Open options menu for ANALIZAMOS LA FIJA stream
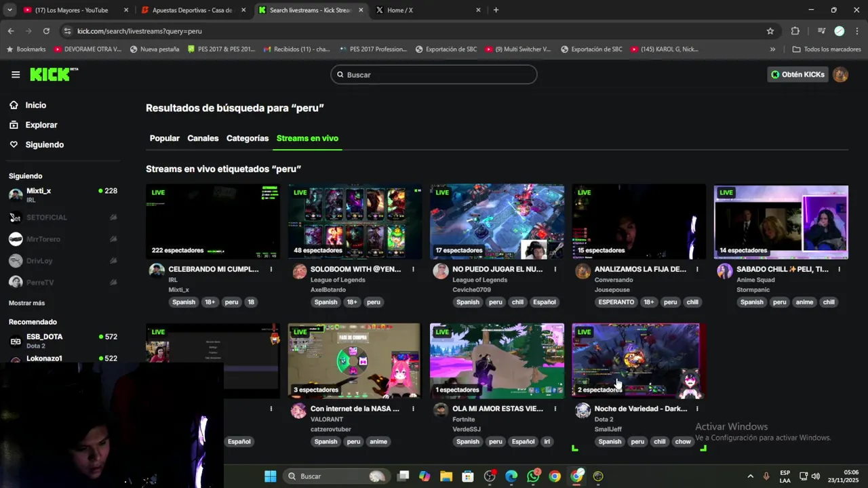Screen dimensions: 868x488 click(x=697, y=269)
